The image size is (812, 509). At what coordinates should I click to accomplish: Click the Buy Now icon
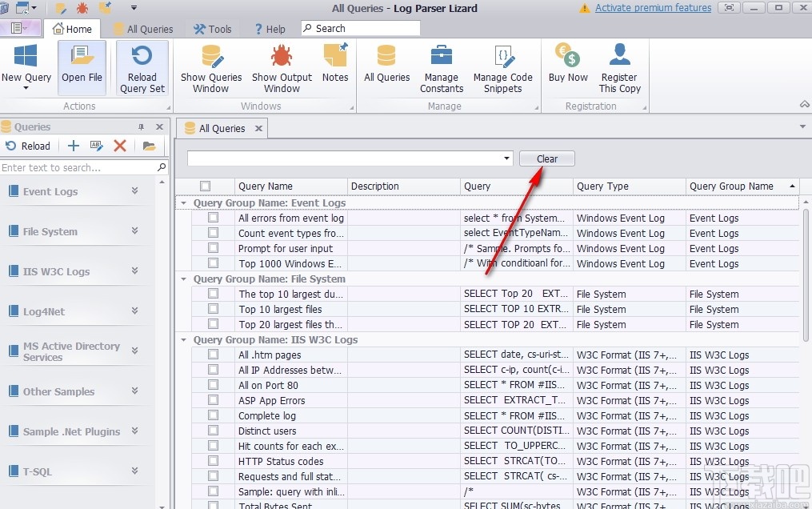567,55
